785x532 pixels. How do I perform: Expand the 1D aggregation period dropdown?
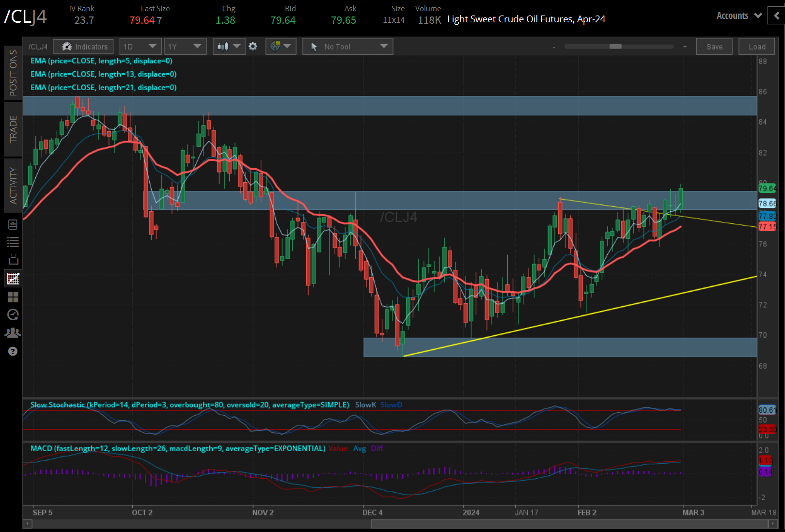(140, 47)
